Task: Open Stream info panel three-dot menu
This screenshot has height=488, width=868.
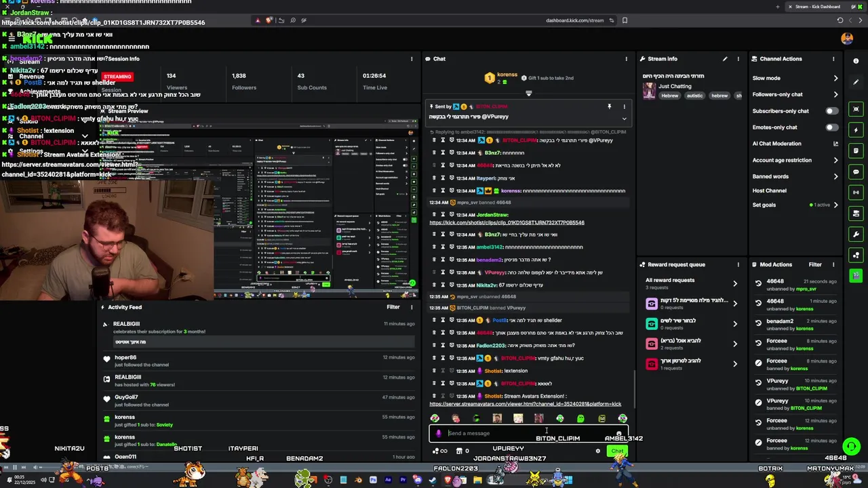Action: 738,59
